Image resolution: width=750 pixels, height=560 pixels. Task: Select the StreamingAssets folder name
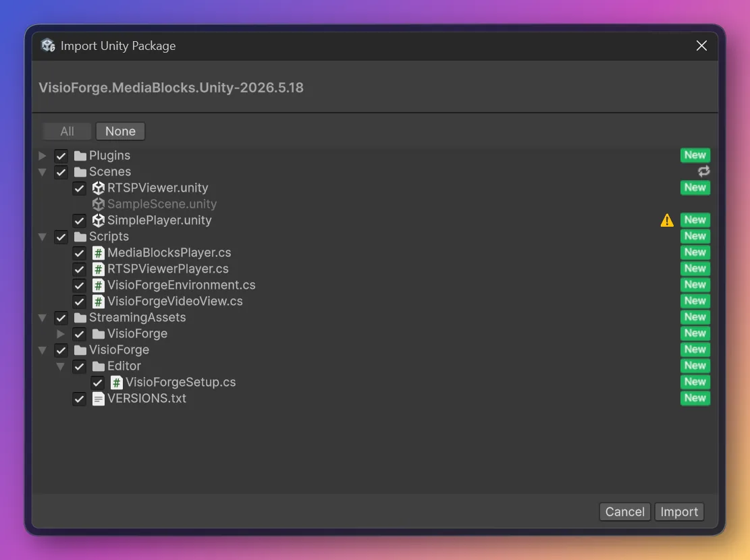[x=137, y=318]
